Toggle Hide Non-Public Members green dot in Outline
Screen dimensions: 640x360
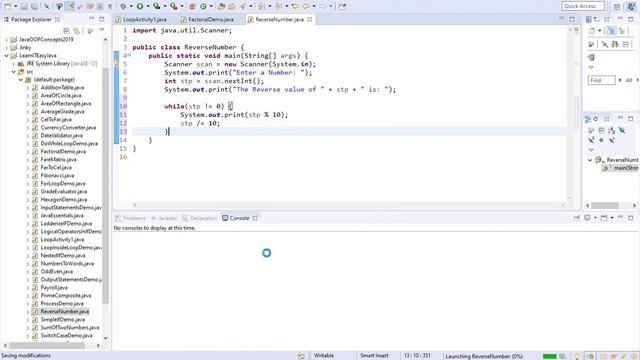point(601,140)
